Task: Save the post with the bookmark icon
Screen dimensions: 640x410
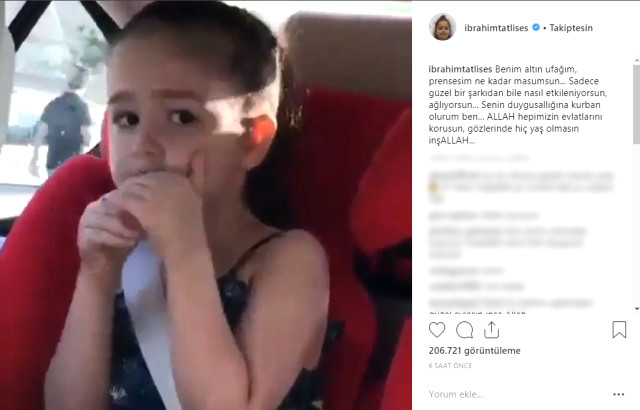Action: 619,330
